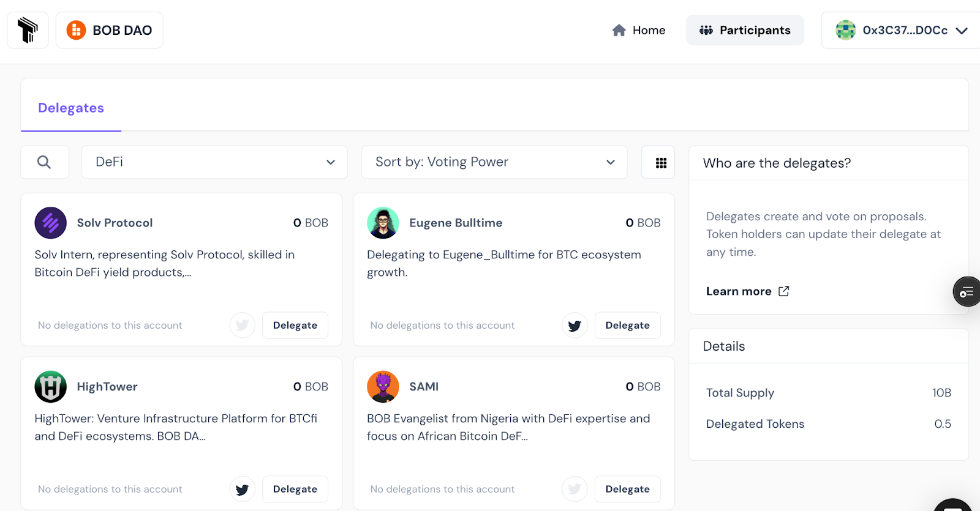Expand the 0x3C37...D0Cc wallet dropdown
The height and width of the screenshot is (511, 980).
(901, 30)
